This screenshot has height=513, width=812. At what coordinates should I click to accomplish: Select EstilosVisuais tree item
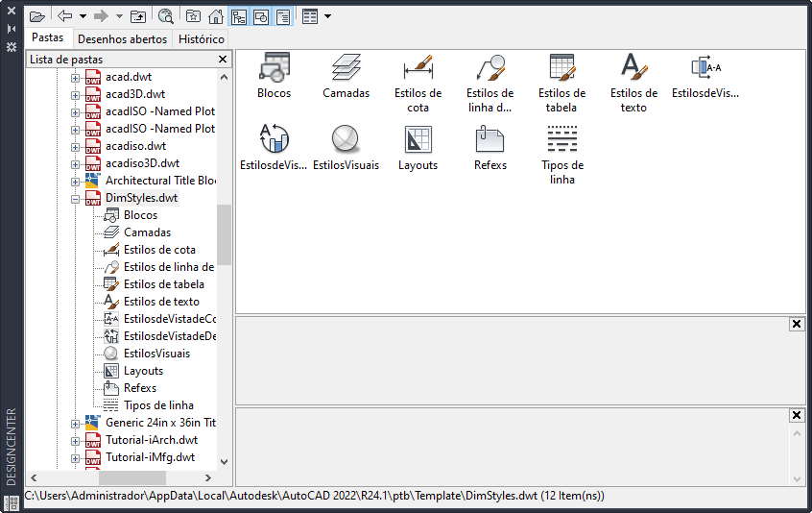point(156,354)
